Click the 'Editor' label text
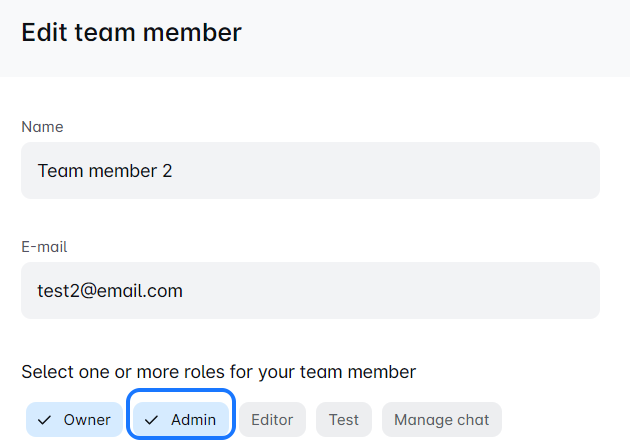This screenshot has height=443, width=630. [272, 420]
